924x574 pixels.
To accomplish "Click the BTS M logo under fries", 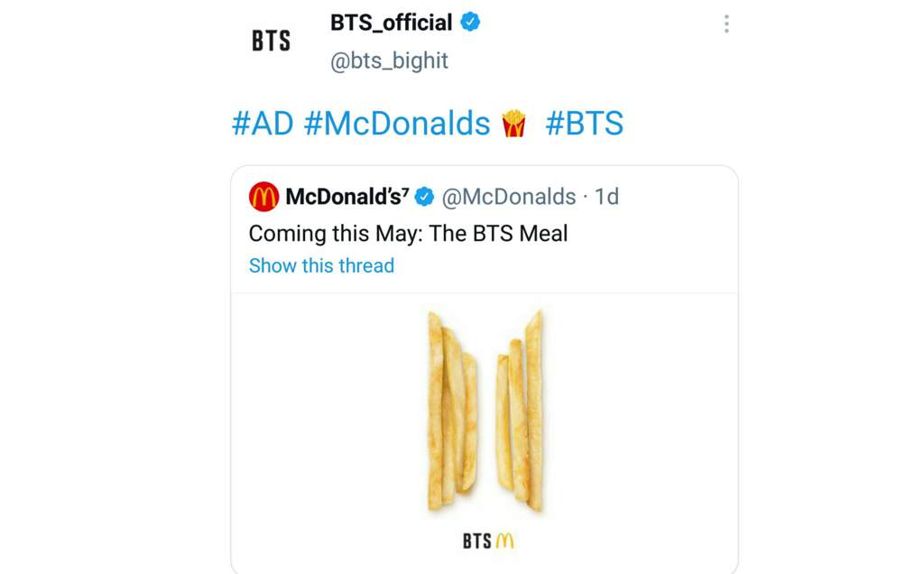I will tap(488, 541).
